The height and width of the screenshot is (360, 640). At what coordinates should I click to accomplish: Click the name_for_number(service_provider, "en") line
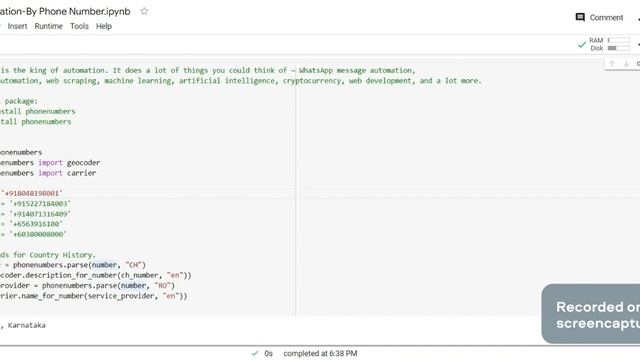93,296
